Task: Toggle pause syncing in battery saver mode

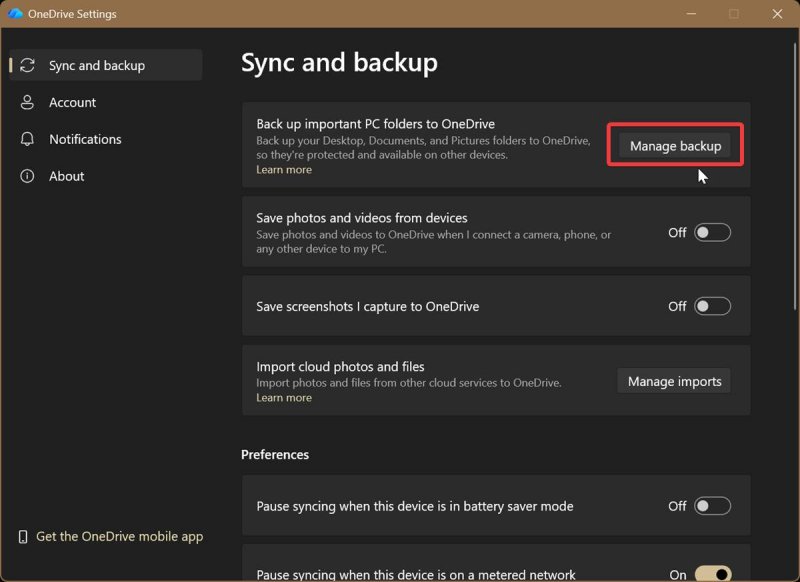Action: (713, 507)
